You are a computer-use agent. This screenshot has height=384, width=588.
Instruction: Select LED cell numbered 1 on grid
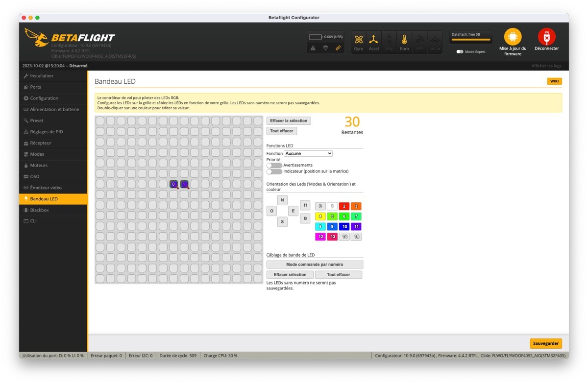click(184, 184)
